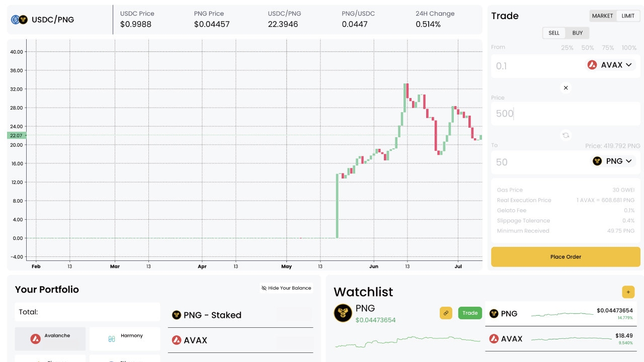Click Slippage Tolerance 0.4% value

click(x=629, y=221)
